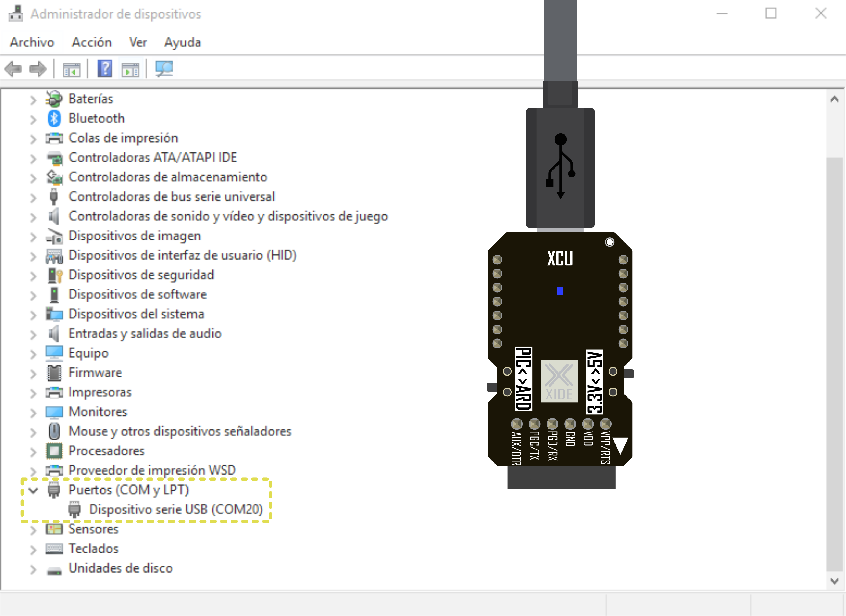846x616 pixels.
Task: Click the scrollbar up arrow
Action: click(834, 99)
